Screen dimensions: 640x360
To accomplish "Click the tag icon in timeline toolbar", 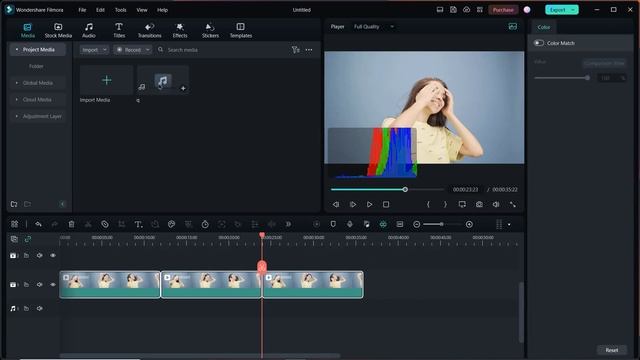I will tap(105, 224).
